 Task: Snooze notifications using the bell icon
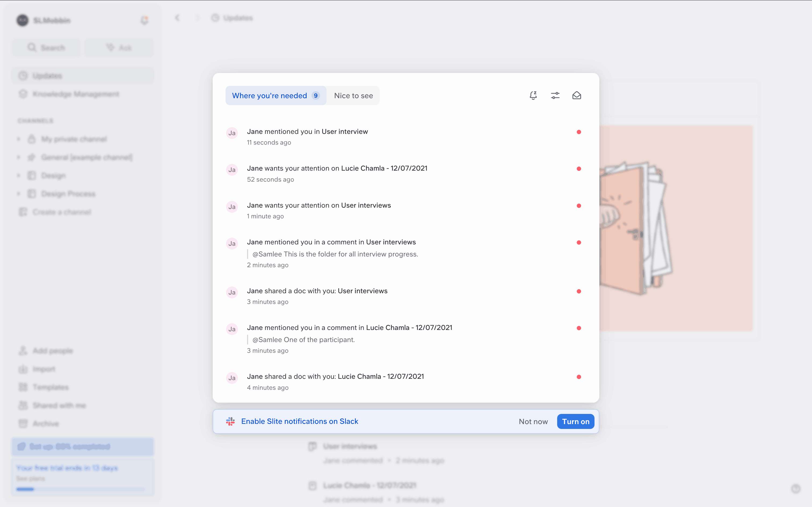533,95
